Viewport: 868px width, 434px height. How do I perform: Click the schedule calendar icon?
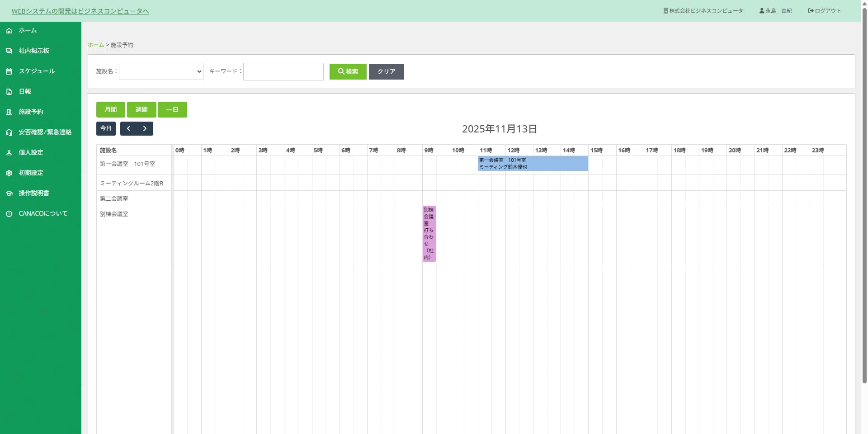(9, 71)
